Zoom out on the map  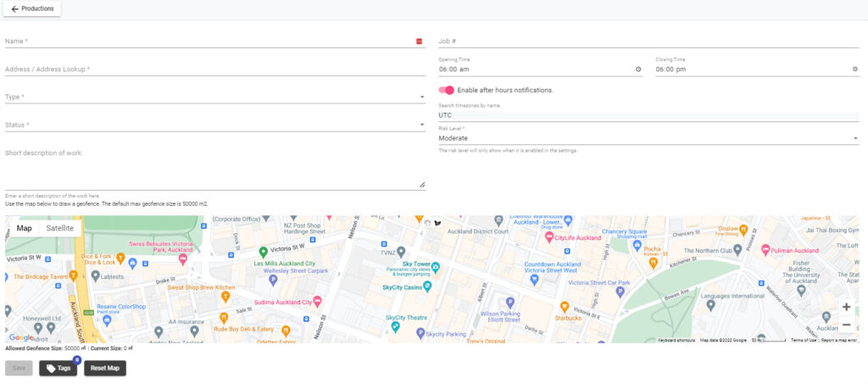[x=846, y=325]
